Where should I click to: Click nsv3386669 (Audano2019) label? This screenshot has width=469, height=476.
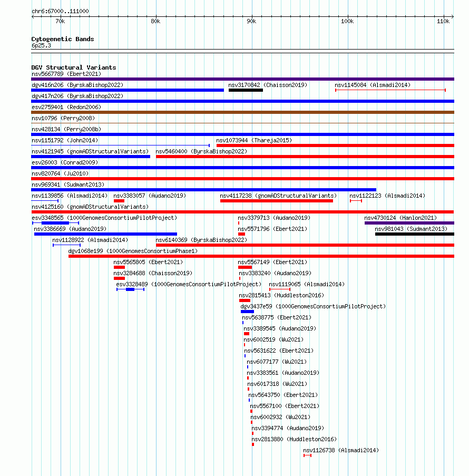click(70, 229)
